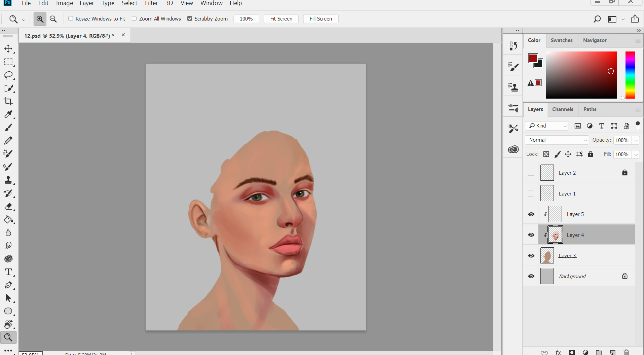This screenshot has width=644, height=355.
Task: Select the Move tool
Action: [8, 49]
